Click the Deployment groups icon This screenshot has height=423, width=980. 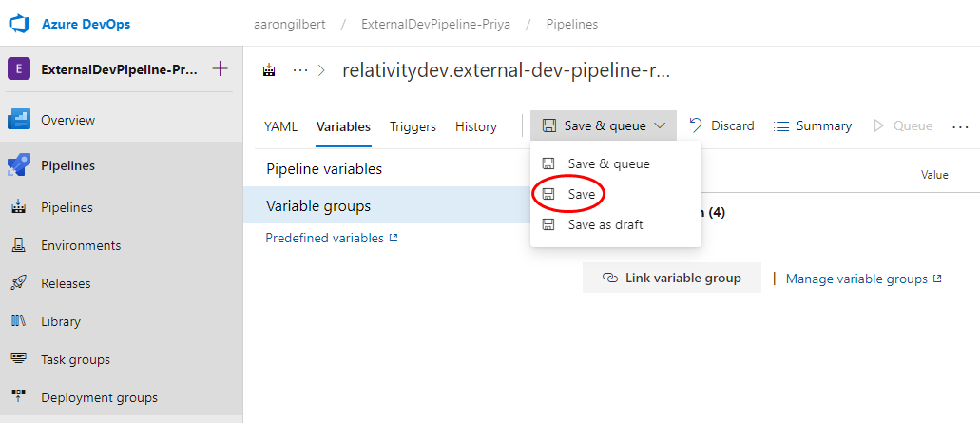tap(19, 396)
